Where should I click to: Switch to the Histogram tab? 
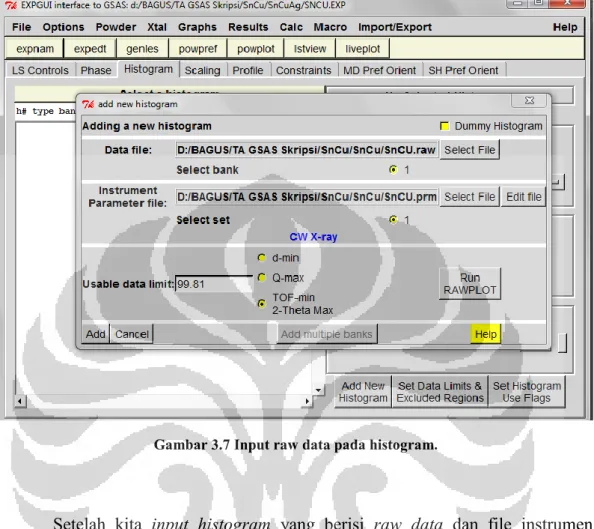click(x=148, y=69)
